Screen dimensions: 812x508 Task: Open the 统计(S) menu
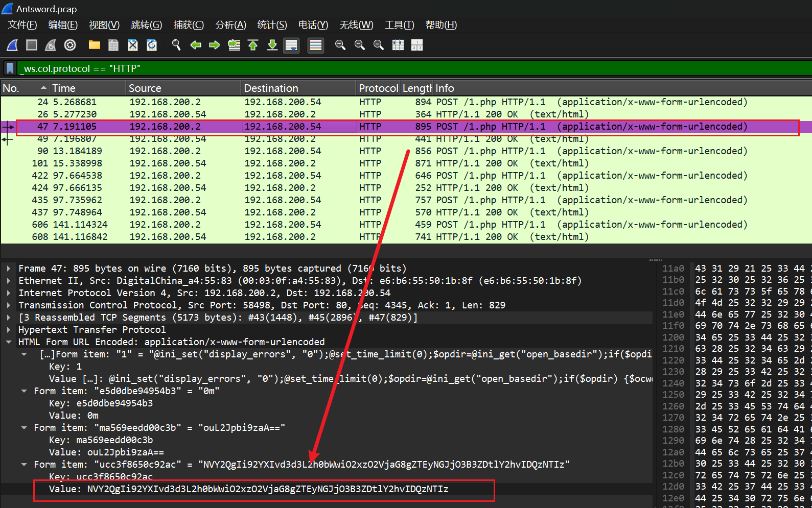coord(272,25)
